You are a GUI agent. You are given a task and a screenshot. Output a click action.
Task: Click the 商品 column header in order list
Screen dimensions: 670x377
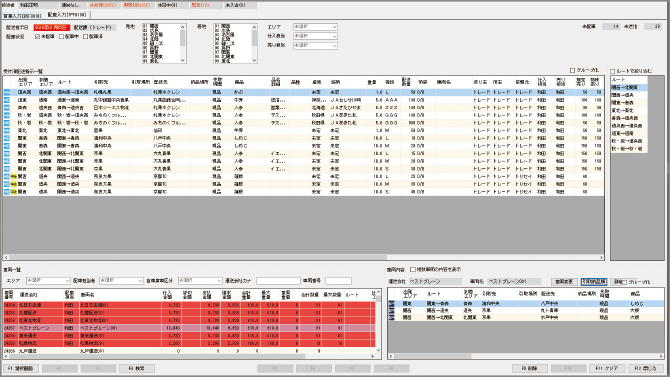(x=251, y=82)
